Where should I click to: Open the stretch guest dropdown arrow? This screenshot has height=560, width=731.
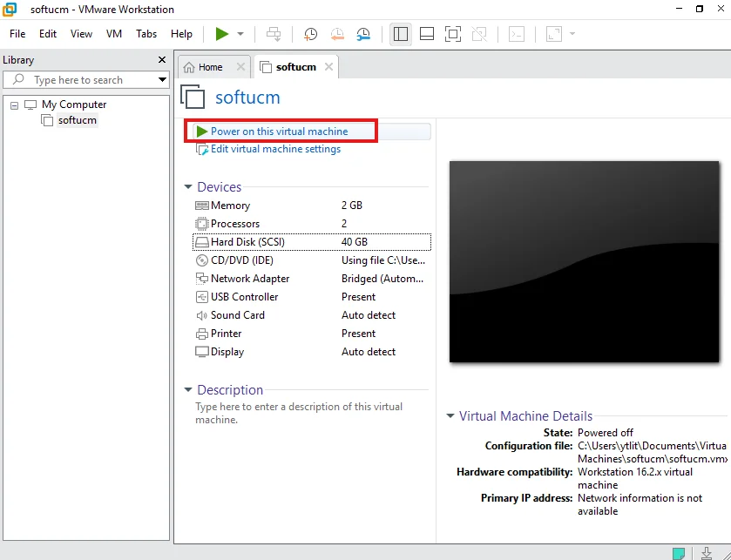pyautogui.click(x=572, y=34)
